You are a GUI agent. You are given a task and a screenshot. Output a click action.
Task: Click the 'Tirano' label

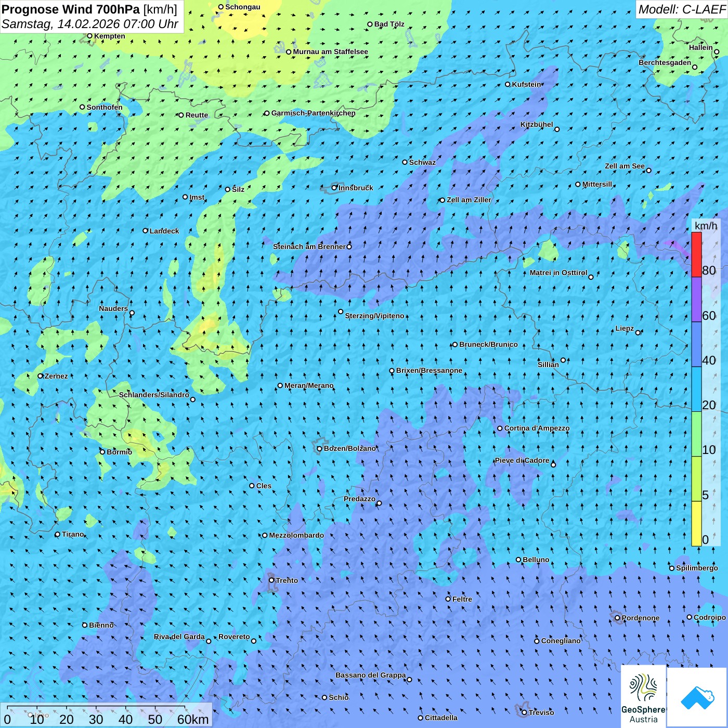(73, 534)
